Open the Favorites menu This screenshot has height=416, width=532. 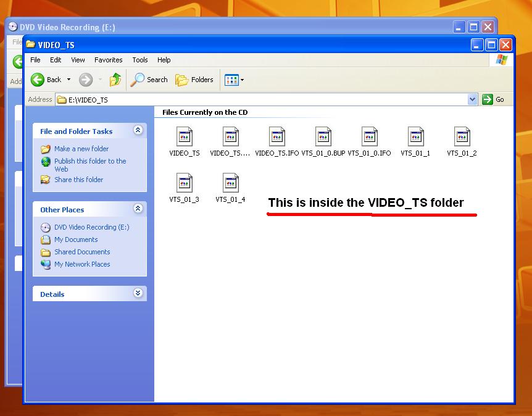coord(108,60)
